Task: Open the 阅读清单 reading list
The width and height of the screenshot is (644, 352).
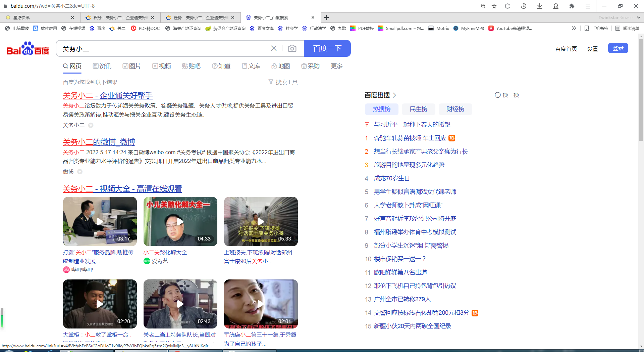Action: click(x=628, y=29)
